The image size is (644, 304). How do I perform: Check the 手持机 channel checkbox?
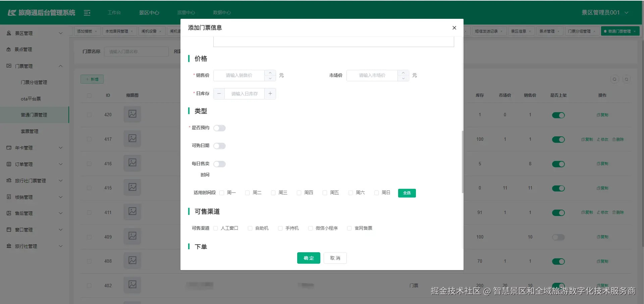click(280, 228)
